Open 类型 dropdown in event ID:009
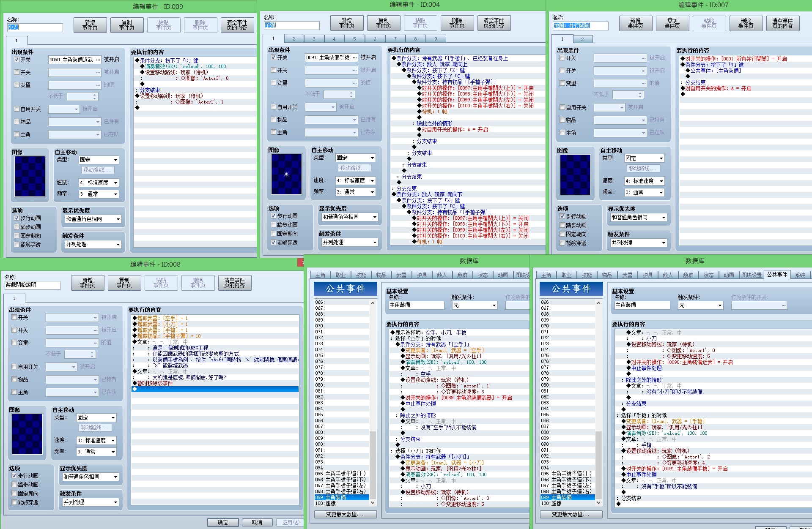Viewport: 812px width, 529px height. click(99, 160)
